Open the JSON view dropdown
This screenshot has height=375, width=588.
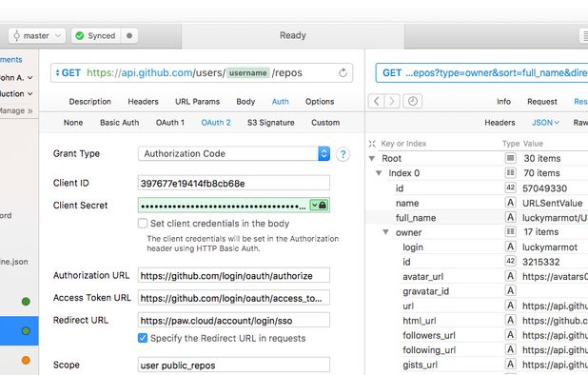[x=545, y=123]
